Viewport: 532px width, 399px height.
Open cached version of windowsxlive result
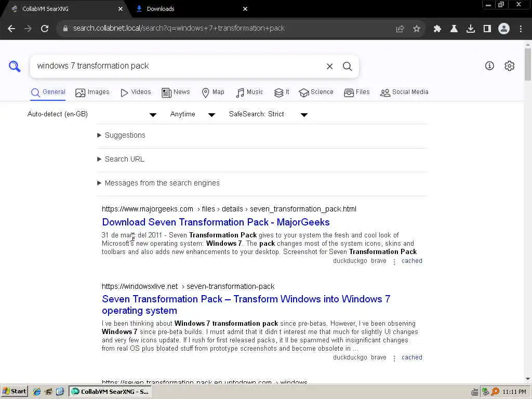tap(412, 357)
